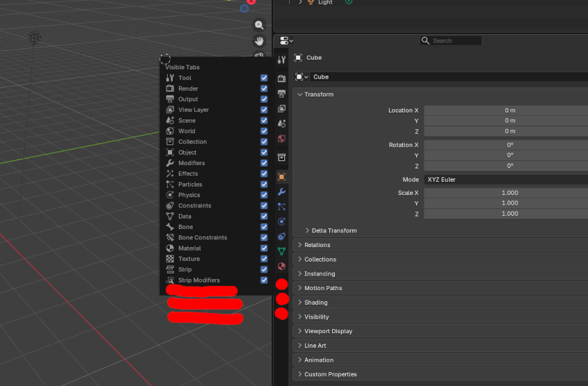The width and height of the screenshot is (588, 386).
Task: Open the Physics properties tab
Action: (282, 221)
